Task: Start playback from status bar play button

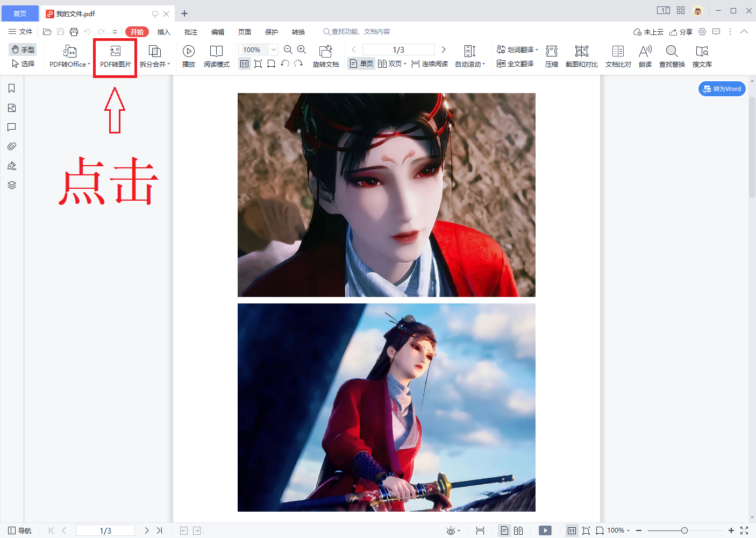Action: [x=545, y=530]
